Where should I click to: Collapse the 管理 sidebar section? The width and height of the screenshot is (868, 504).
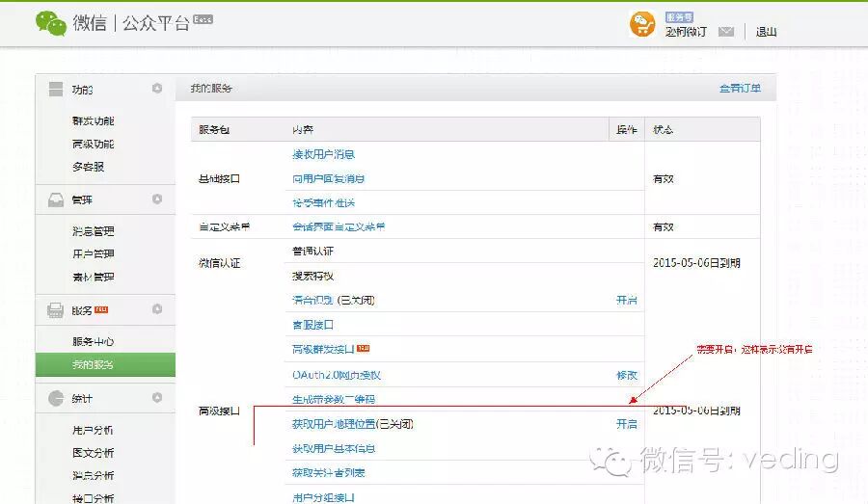157,199
